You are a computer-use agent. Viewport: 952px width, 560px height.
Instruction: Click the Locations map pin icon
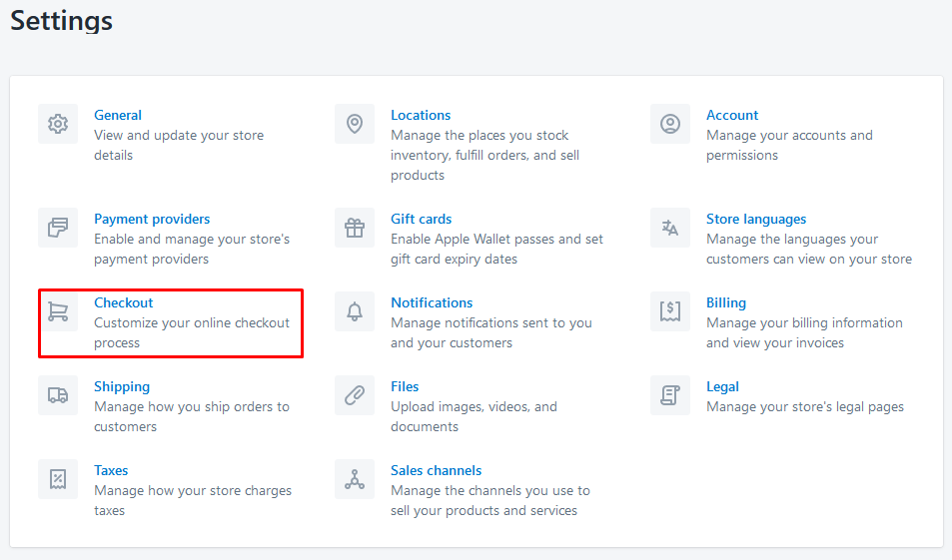(355, 124)
